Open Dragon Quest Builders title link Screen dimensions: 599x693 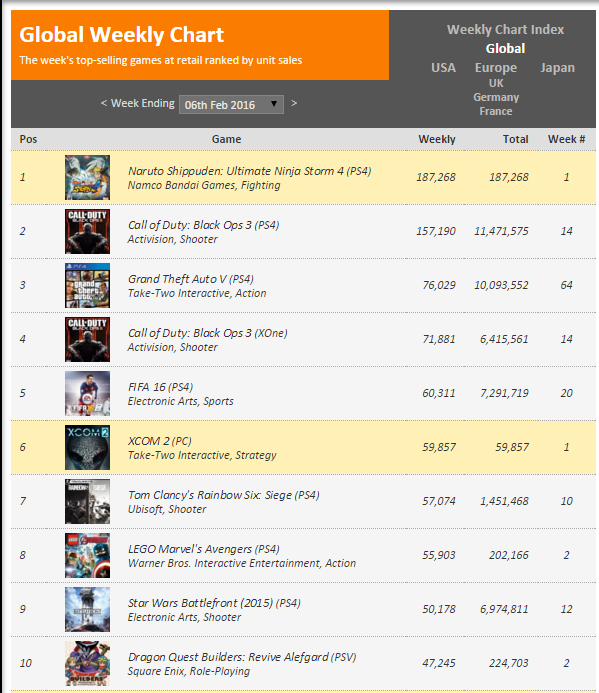pyautogui.click(x=242, y=657)
